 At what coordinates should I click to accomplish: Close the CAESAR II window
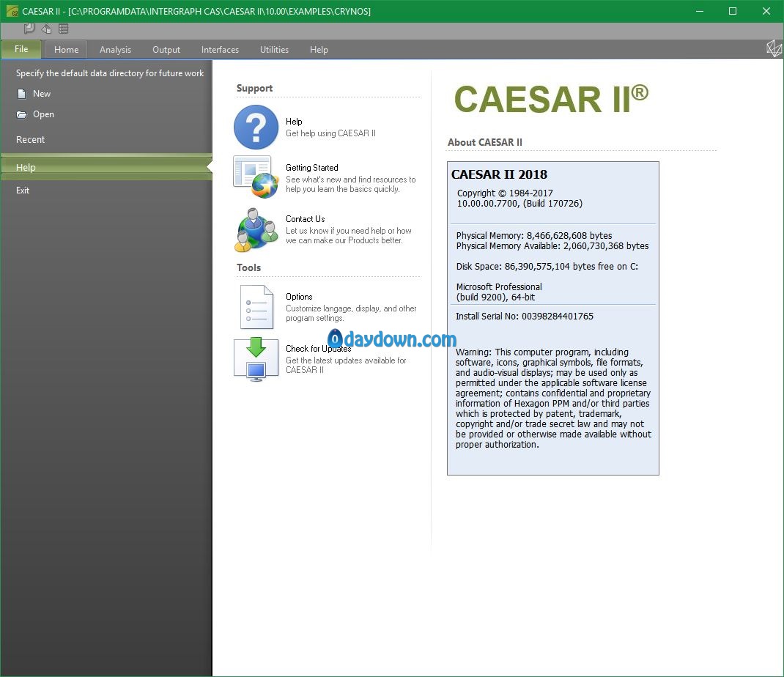[766, 11]
